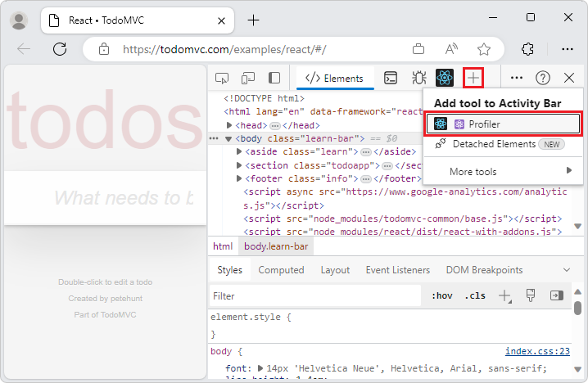Close DevTools with the X icon
The height and width of the screenshot is (383, 588).
click(569, 78)
